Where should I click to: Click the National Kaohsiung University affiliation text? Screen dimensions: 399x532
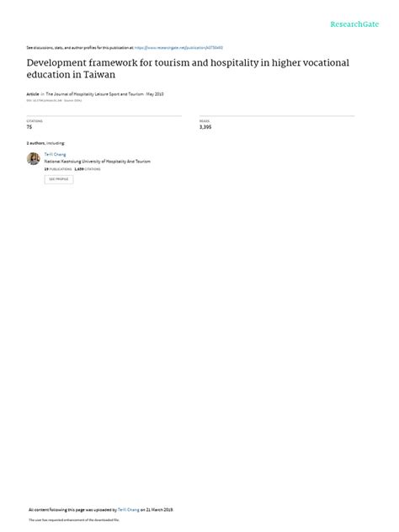tap(98, 162)
